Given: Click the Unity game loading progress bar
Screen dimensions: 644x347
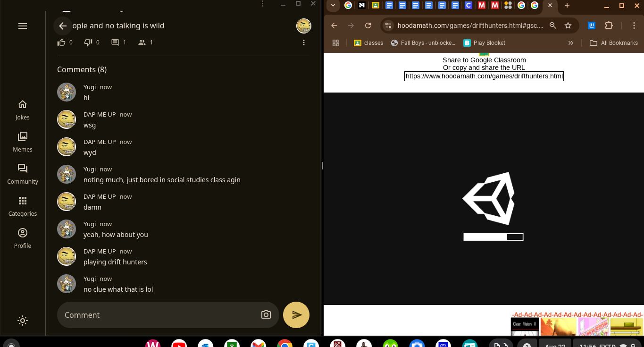Looking at the screenshot, I should [x=493, y=237].
